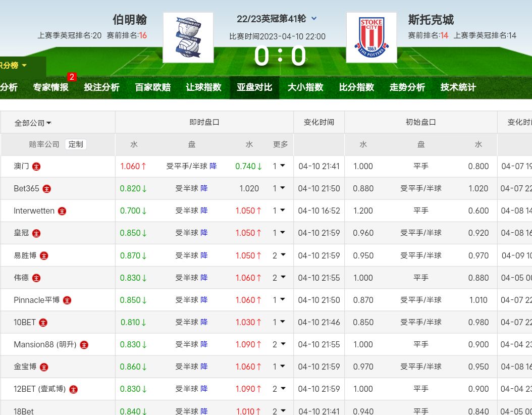Image resolution: width=532 pixels, height=415 pixels.
Task: Click the red 主 icon beside Interwetten
Action: [x=62, y=211]
